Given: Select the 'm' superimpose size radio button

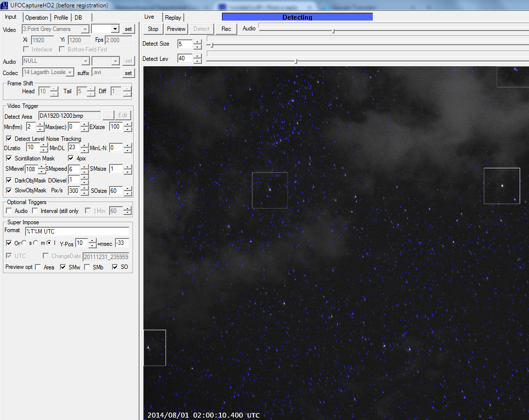Looking at the screenshot, I should pos(37,243).
